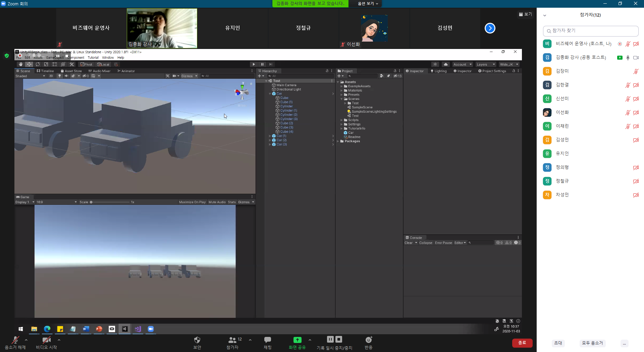
Task: Toggle Maximize On Play
Action: 192,202
